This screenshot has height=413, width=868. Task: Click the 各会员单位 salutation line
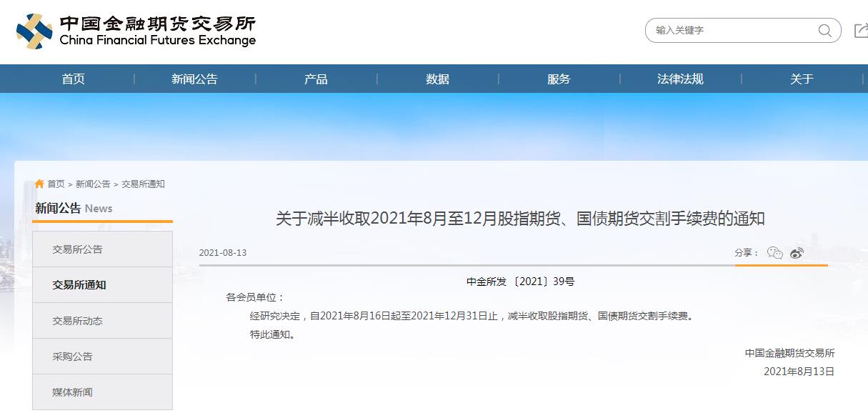pyautogui.click(x=255, y=297)
